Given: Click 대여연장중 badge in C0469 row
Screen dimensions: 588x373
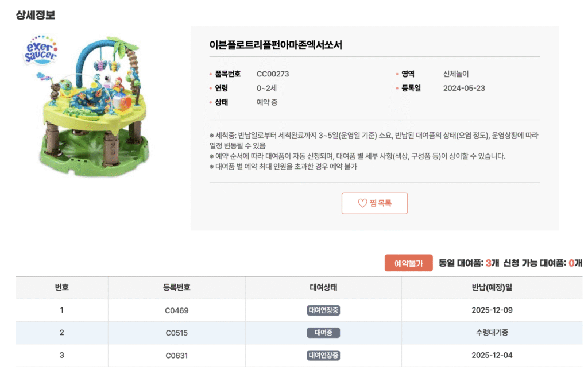Looking at the screenshot, I should pos(323,310).
